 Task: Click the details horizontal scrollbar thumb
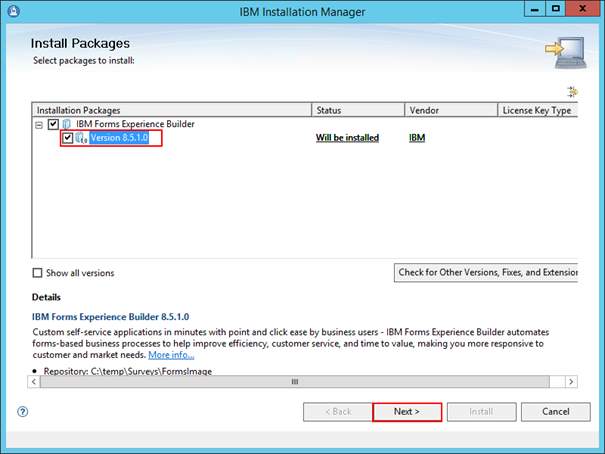(295, 382)
